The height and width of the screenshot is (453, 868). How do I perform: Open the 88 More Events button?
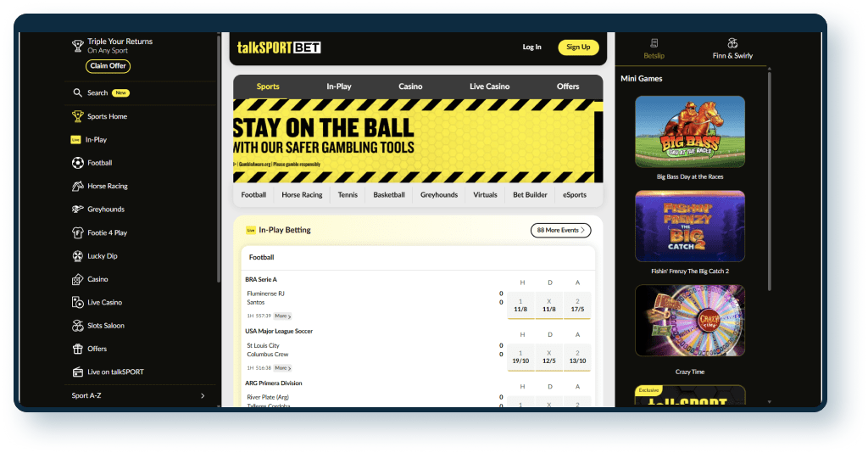561,231
